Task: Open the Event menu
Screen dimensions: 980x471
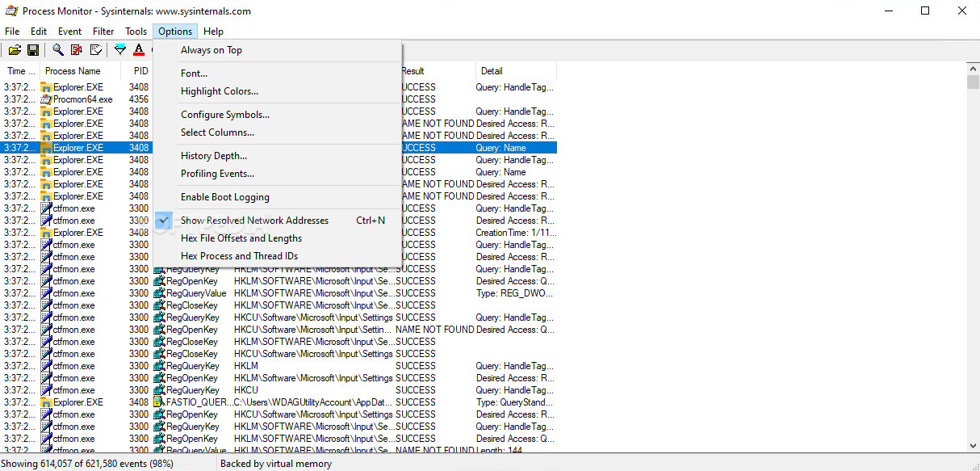Action: coord(69,32)
